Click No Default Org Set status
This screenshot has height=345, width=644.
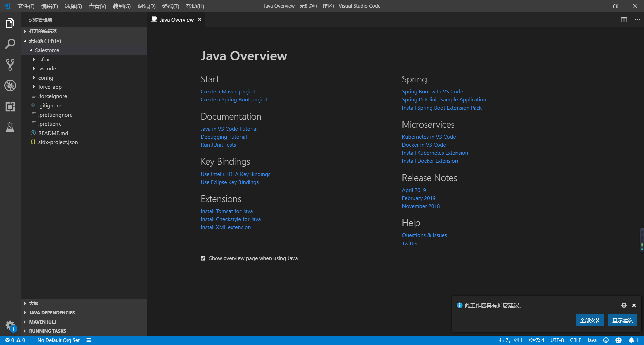58,340
